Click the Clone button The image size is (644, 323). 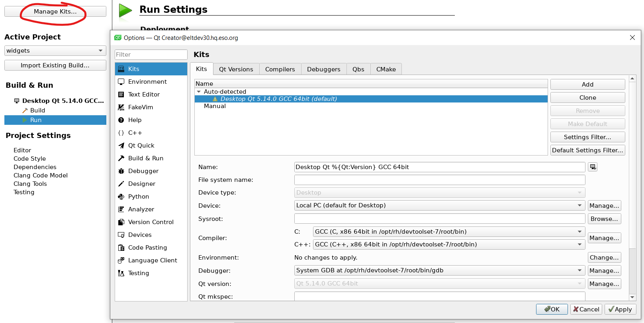click(x=587, y=98)
